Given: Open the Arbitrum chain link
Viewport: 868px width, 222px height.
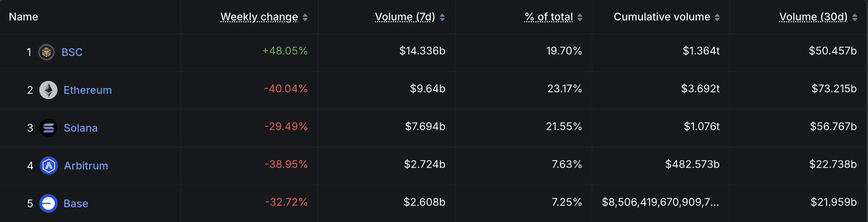Looking at the screenshot, I should coord(86,165).
